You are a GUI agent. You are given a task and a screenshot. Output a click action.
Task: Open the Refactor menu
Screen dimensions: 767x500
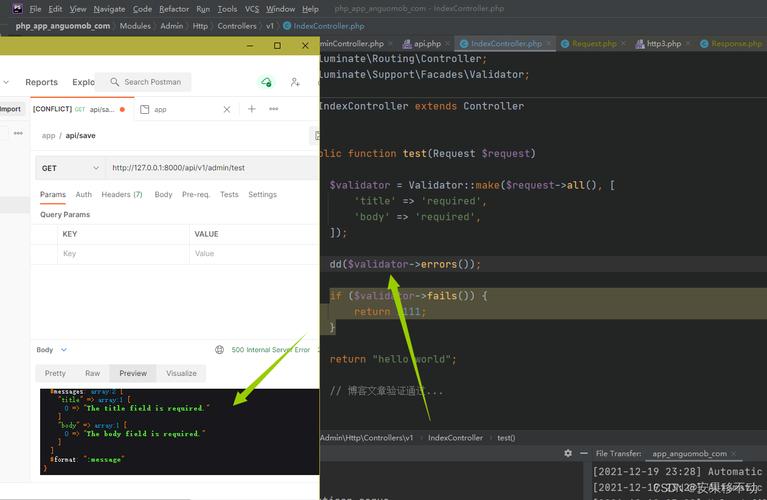[174, 9]
